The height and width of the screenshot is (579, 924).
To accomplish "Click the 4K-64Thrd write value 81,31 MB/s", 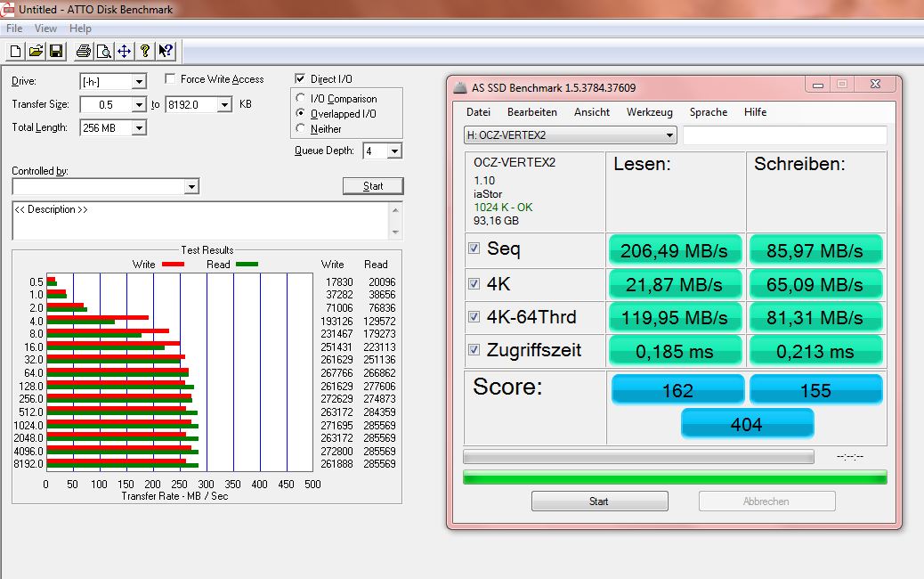I will 815,317.
